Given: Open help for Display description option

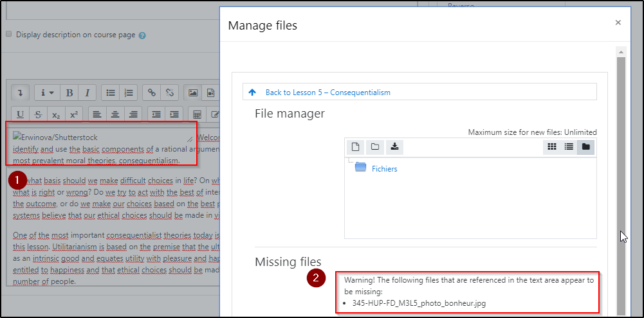Looking at the screenshot, I should 142,35.
